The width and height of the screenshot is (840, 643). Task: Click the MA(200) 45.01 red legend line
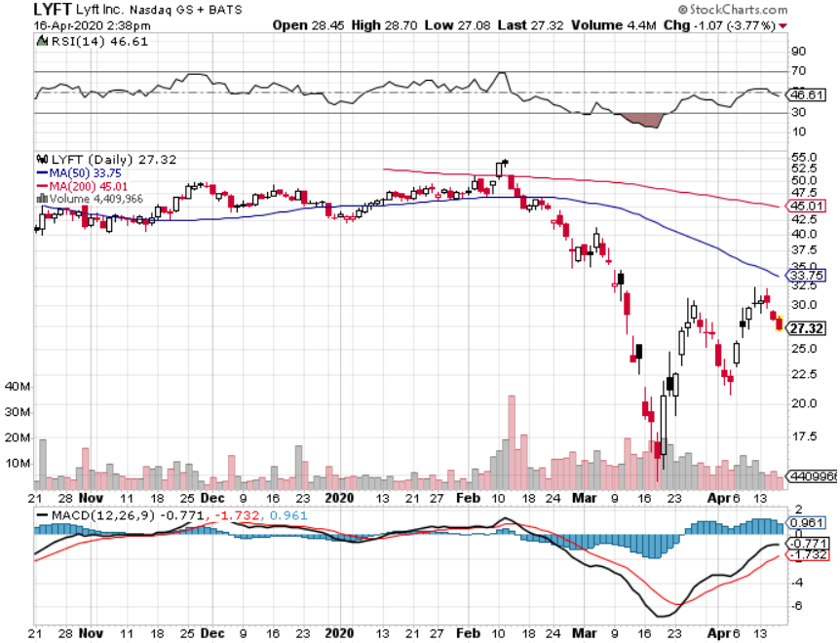(42, 186)
